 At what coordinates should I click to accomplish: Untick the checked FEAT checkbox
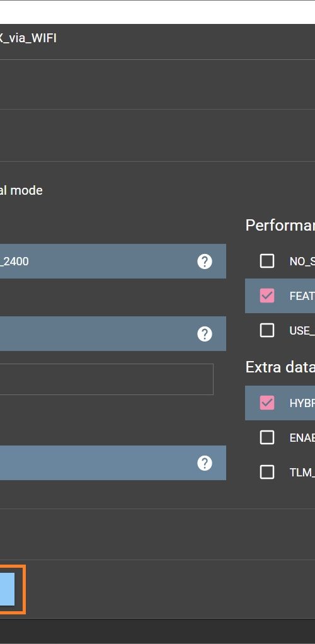pyautogui.click(x=267, y=296)
